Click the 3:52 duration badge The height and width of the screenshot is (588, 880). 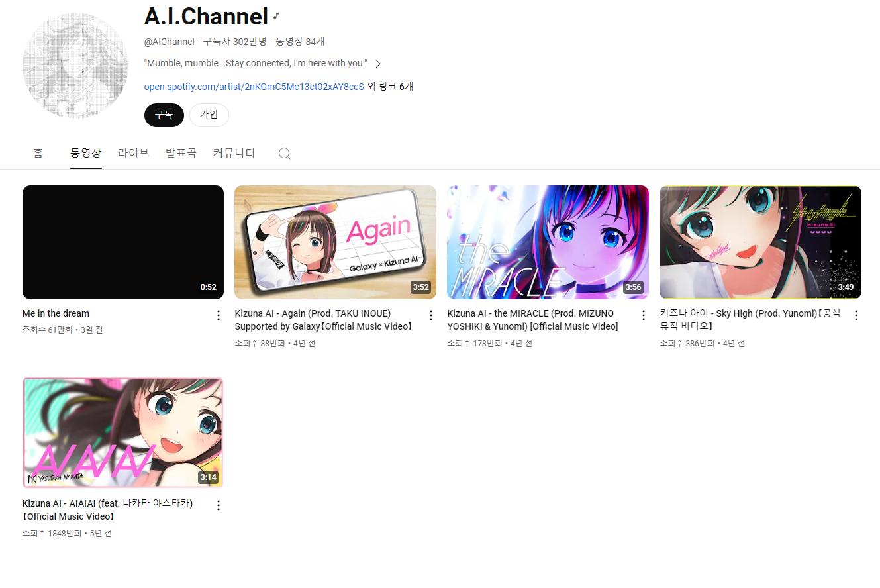point(420,287)
